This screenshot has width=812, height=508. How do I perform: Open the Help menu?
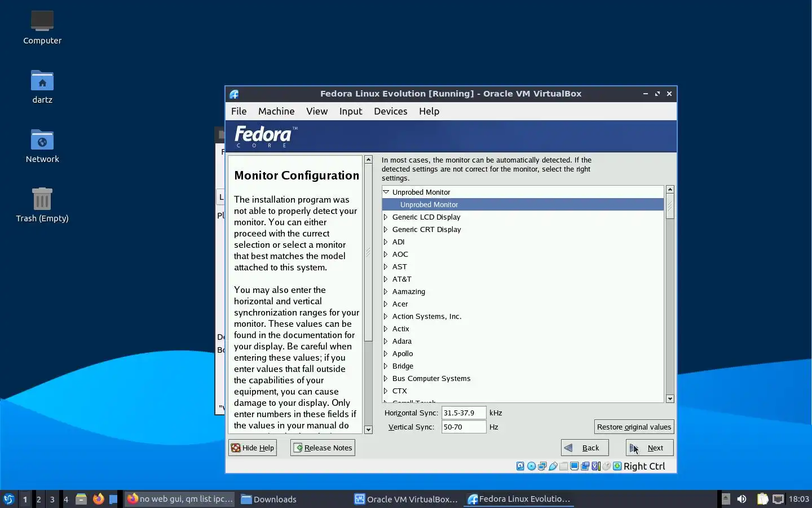(429, 111)
